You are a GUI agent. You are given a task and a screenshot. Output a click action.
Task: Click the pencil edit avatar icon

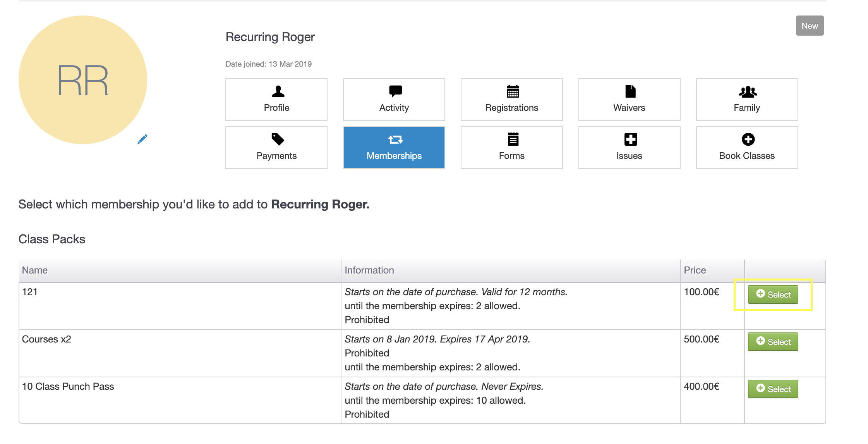click(142, 139)
